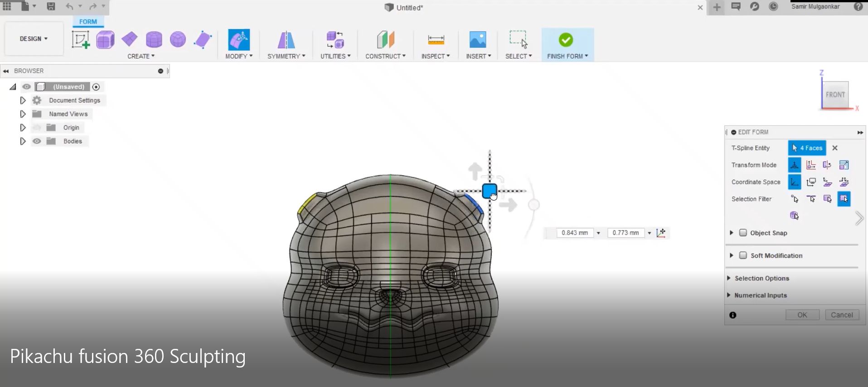This screenshot has height=387, width=868.
Task: Click the 4 Faces selection button
Action: [807, 148]
